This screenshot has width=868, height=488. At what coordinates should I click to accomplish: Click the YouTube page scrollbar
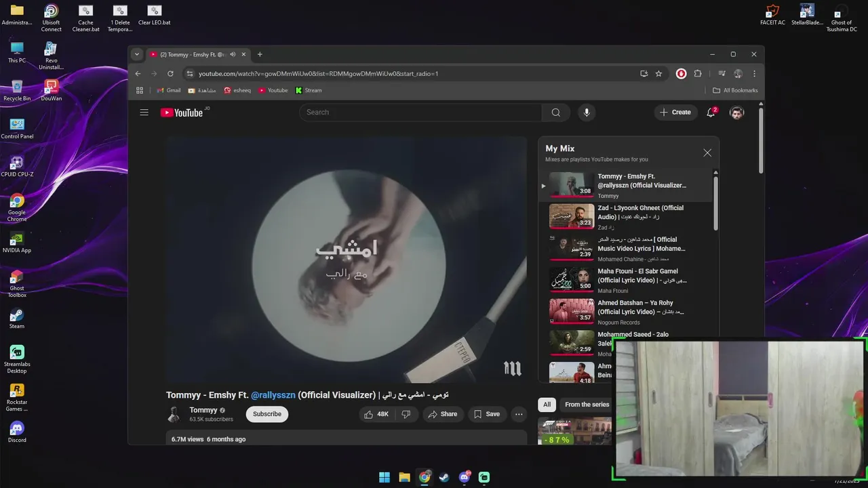coord(761,139)
